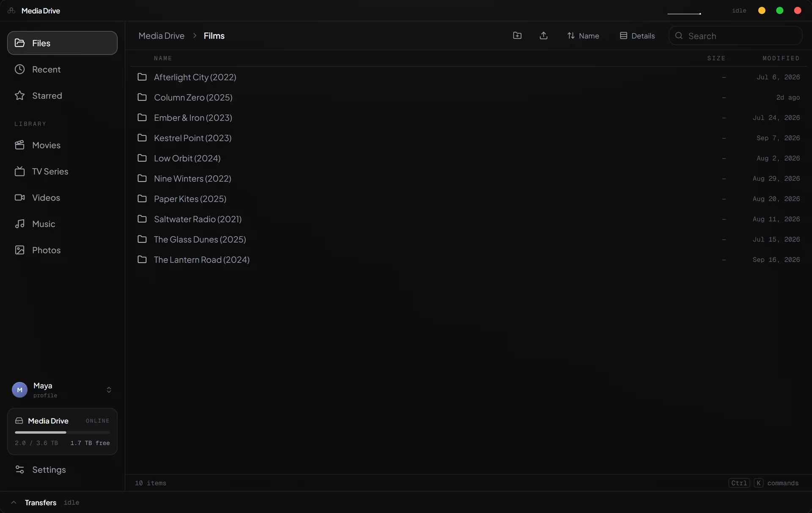Click the Media Drive breadcrumb
812x513 pixels.
(x=161, y=35)
